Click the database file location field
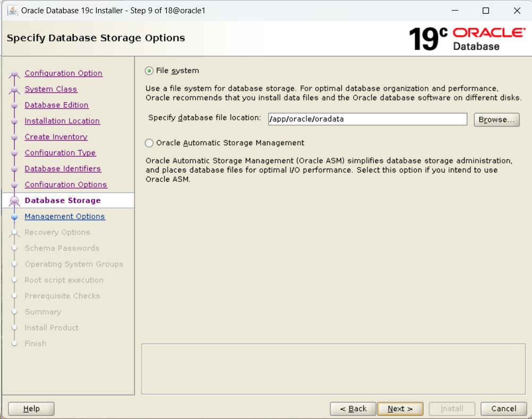The image size is (532, 419). (367, 119)
